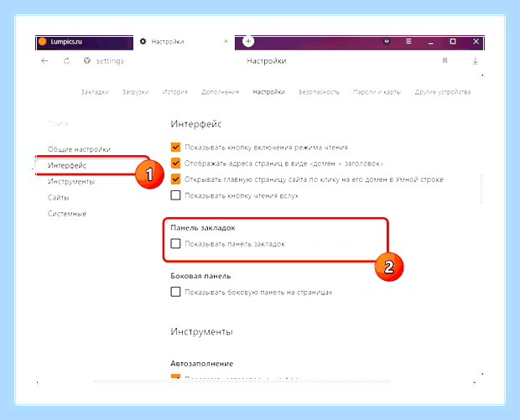
Task: Click the vertical scrollbar on the right
Action: click(482, 189)
